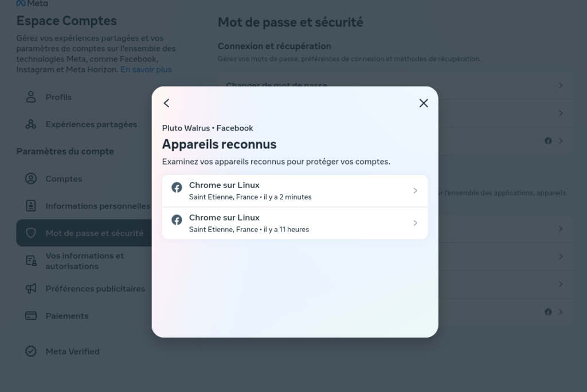Close the Appareils reconnus dialog
587x392 pixels.
424,103
